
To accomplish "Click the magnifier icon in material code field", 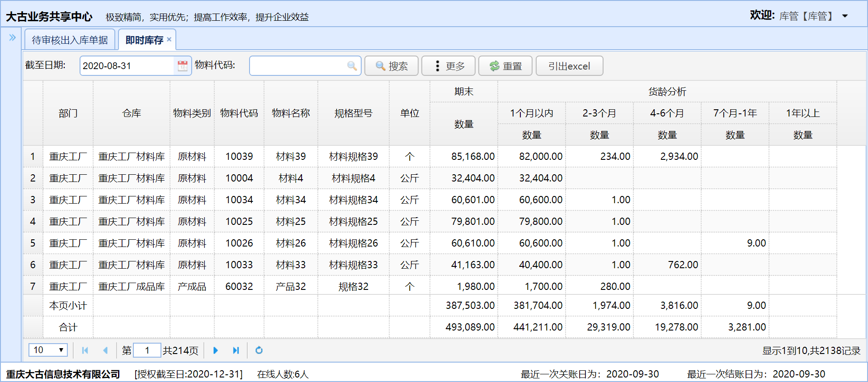I will click(352, 66).
